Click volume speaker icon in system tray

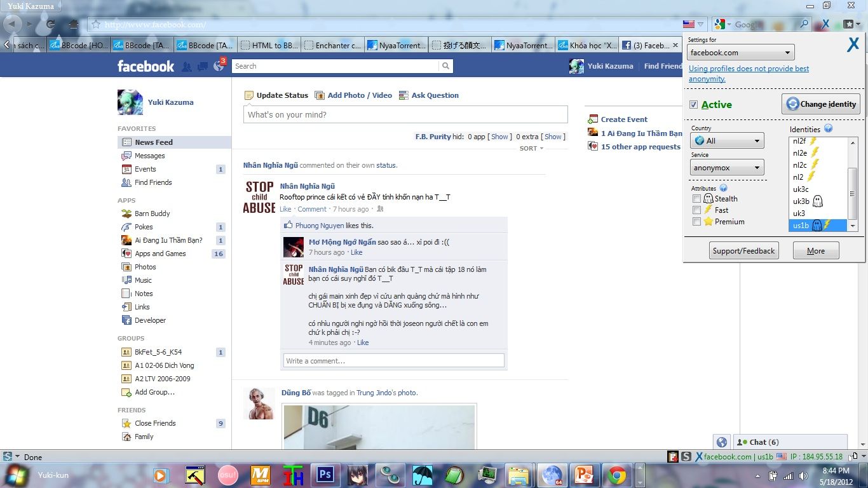click(x=803, y=475)
